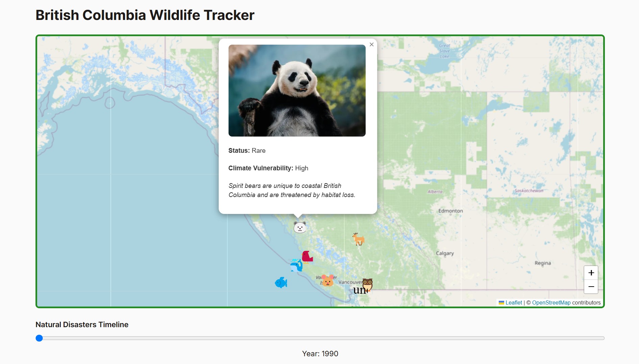This screenshot has height=364, width=639.
Task: Click the spirit bear description text in popup
Action: coord(292,190)
